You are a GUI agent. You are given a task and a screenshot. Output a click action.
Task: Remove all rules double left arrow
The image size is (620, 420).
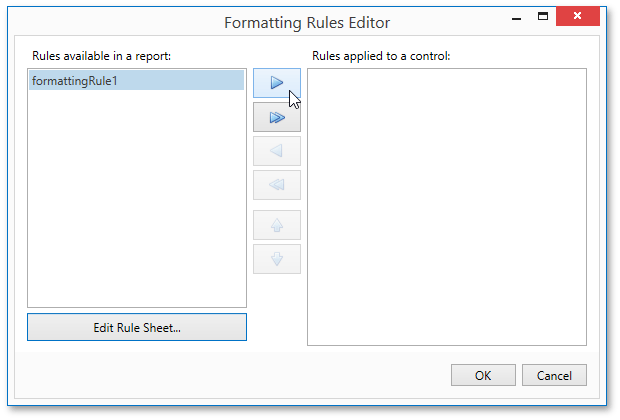(277, 185)
